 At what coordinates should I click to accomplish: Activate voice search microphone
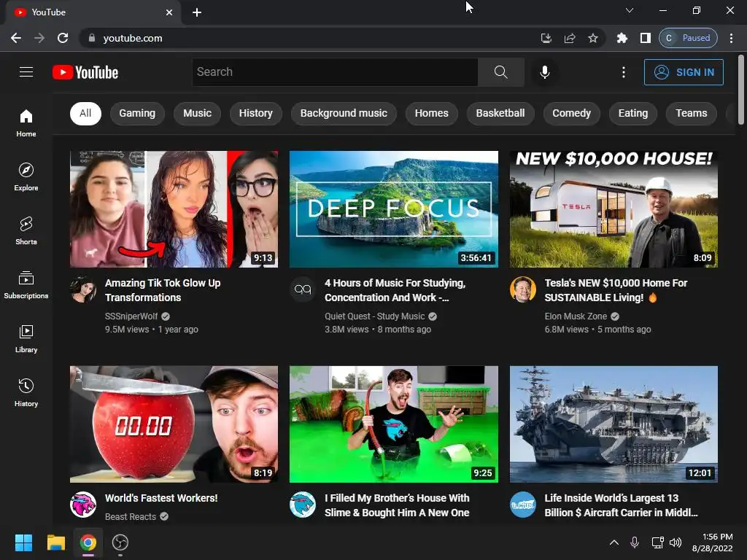(544, 72)
